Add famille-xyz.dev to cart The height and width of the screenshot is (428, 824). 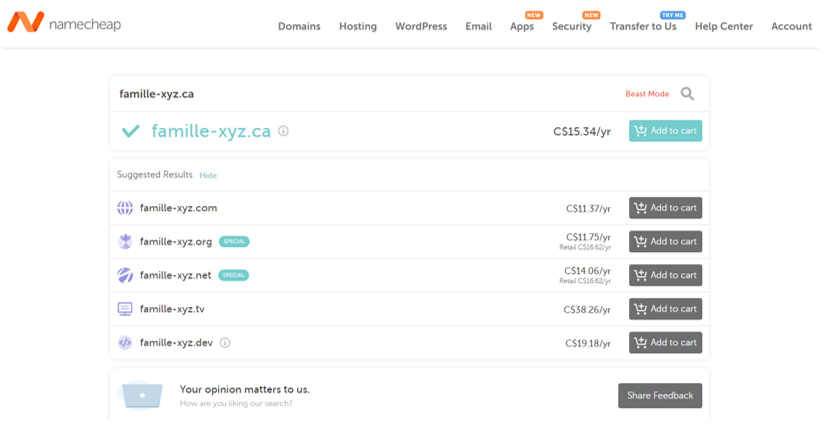[665, 342]
